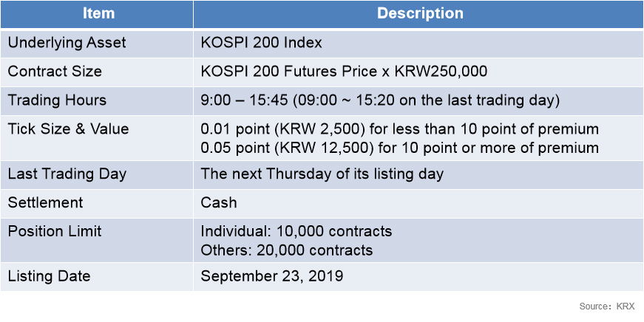Click the Others: 20,000 contracts line
The image size is (644, 322).
click(287, 250)
